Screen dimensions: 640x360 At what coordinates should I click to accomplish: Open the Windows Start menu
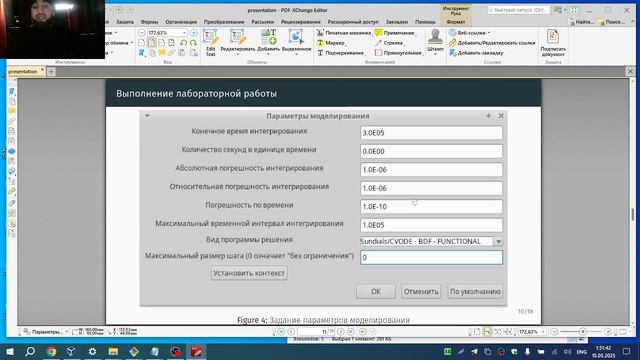click(9, 351)
